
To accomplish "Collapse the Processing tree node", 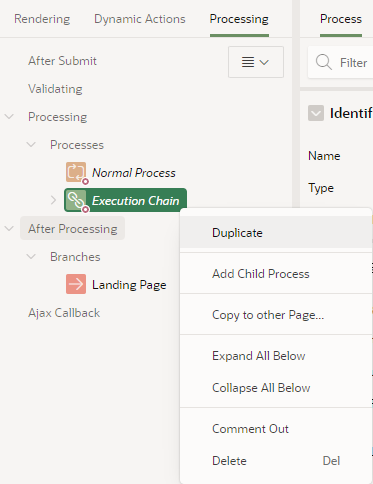I will (x=9, y=117).
